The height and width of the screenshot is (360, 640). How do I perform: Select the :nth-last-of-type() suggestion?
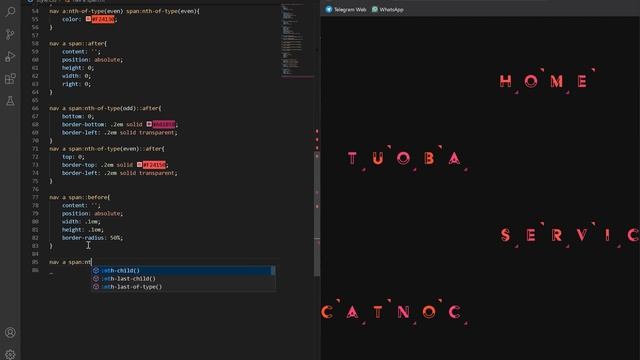183,287
